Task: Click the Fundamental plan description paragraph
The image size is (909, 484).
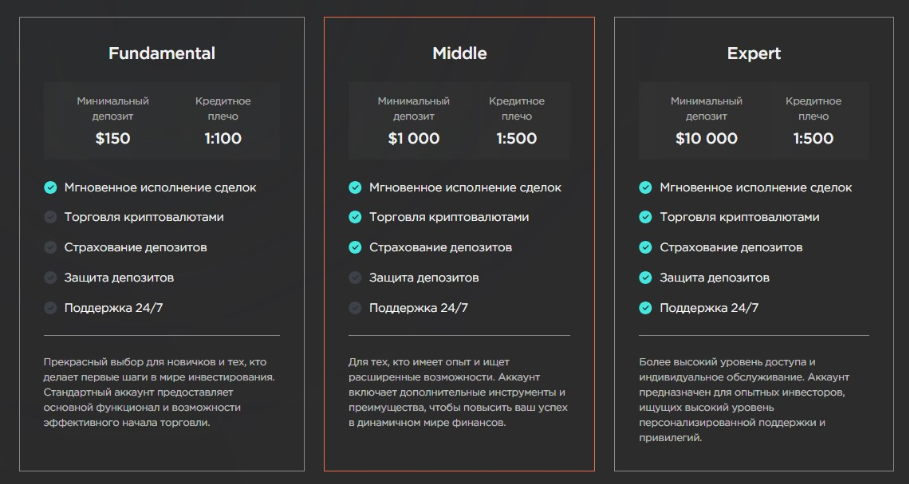Action: [160, 392]
